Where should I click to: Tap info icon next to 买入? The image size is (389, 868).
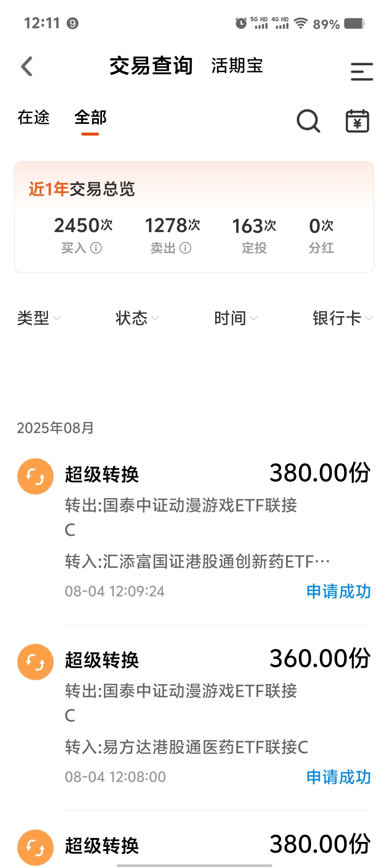[x=96, y=248]
